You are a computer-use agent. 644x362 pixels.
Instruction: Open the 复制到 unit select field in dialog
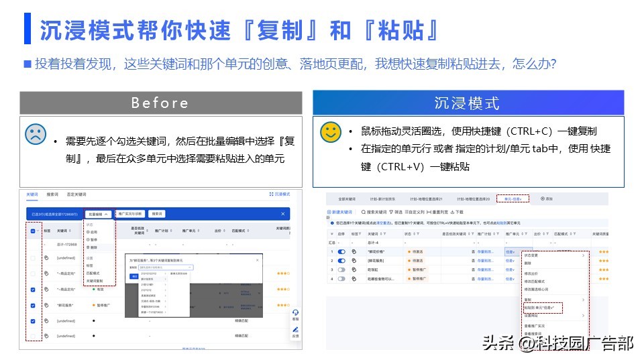coord(165,267)
